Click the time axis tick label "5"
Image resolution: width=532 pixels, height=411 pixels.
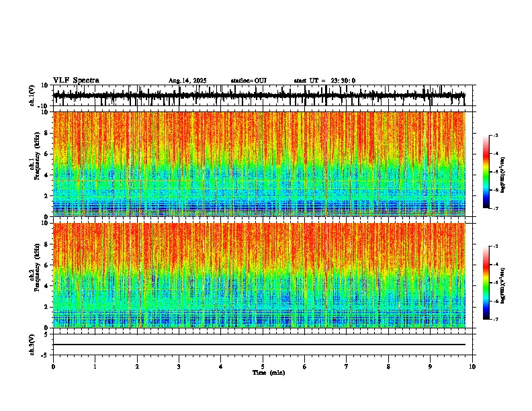263,367
